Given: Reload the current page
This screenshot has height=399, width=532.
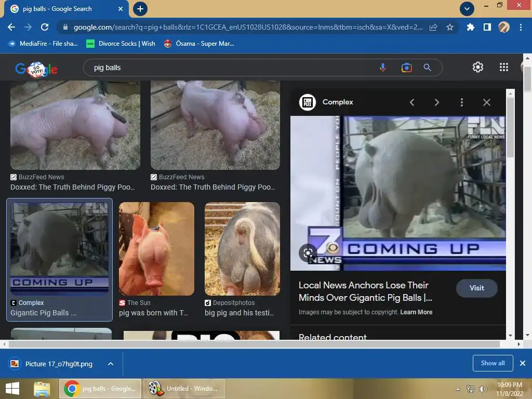Looking at the screenshot, I should pyautogui.click(x=45, y=27).
